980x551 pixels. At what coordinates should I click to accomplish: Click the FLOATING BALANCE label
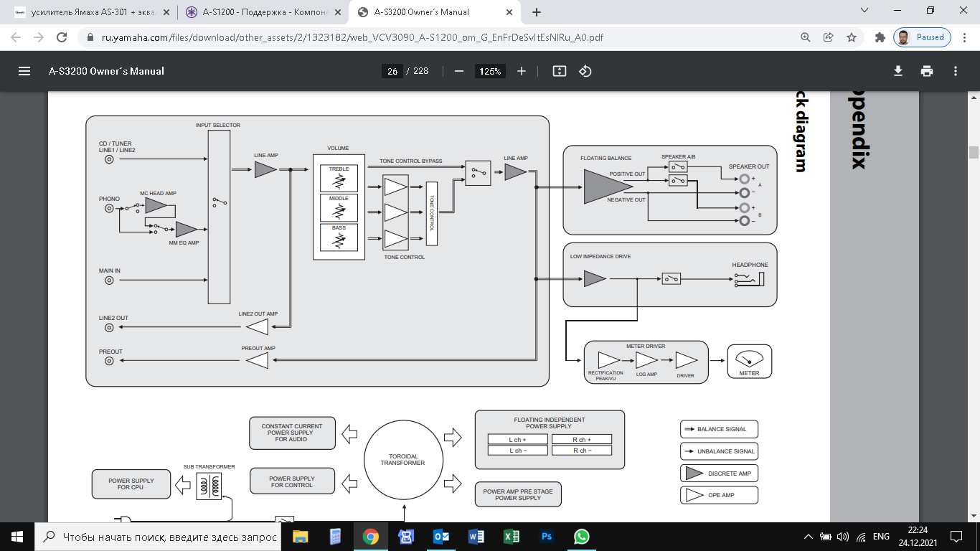pos(606,158)
